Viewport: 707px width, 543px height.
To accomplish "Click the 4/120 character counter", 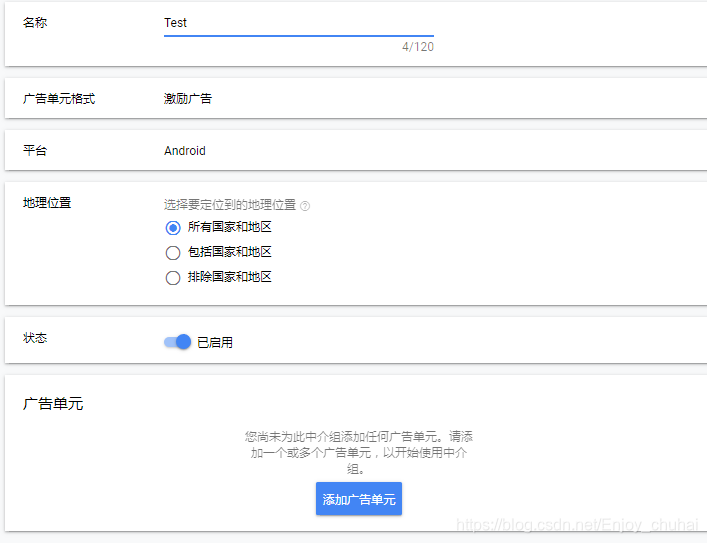I will pos(418,47).
